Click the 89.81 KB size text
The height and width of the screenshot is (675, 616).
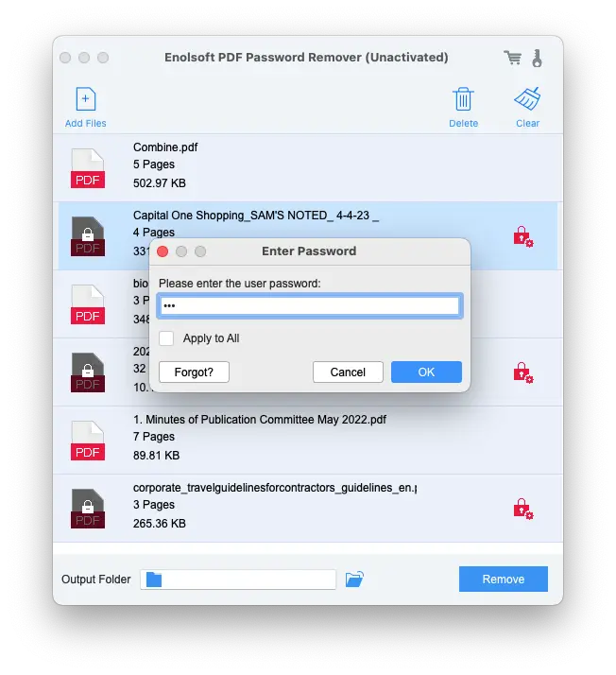click(x=156, y=455)
